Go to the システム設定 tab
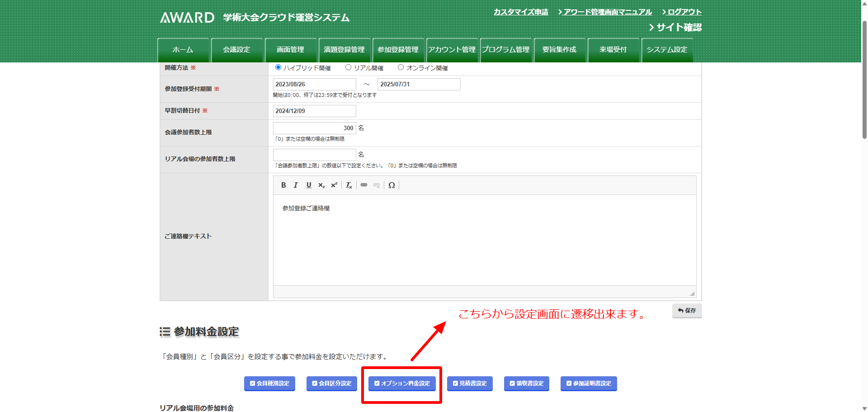This screenshot has width=868, height=412. (x=667, y=50)
